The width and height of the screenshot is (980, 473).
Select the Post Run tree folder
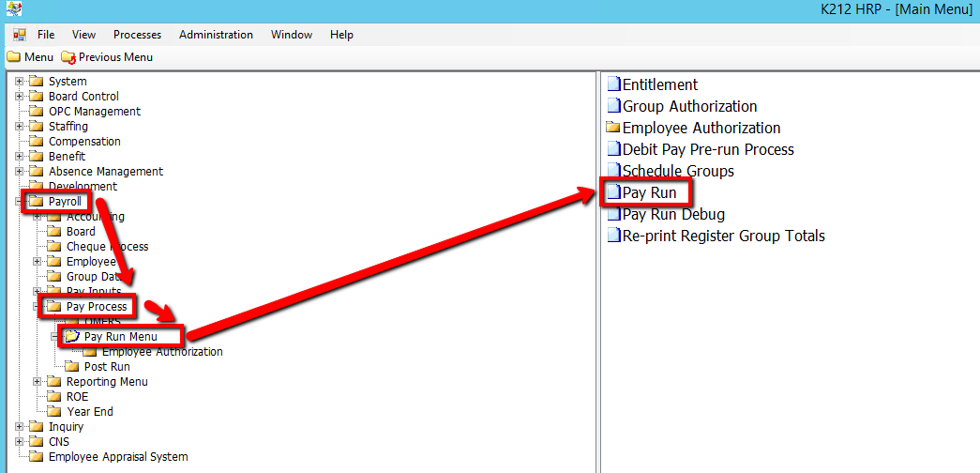pyautogui.click(x=106, y=367)
